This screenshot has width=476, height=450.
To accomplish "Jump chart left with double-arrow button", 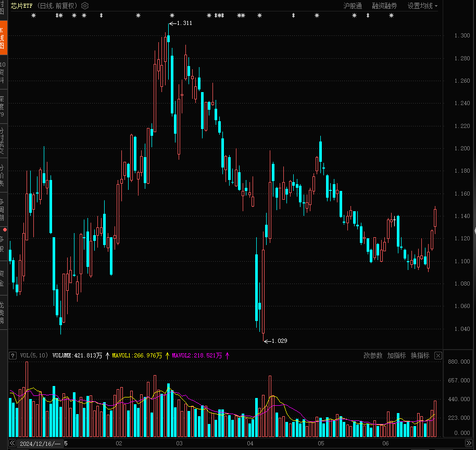I will (12, 443).
